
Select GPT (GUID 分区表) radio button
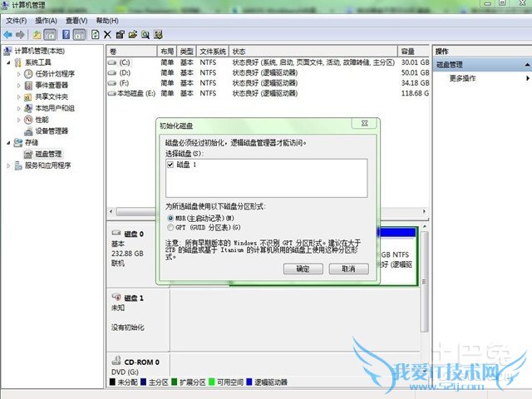(170, 227)
